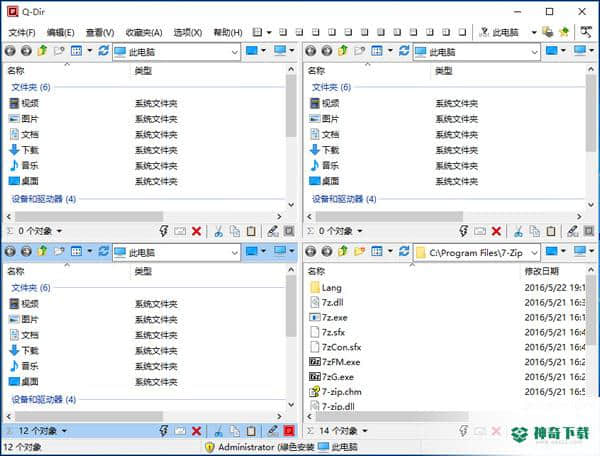
Task: Open the '14 个对象' dropdown in the 7-Zip pane
Action: coord(365,431)
